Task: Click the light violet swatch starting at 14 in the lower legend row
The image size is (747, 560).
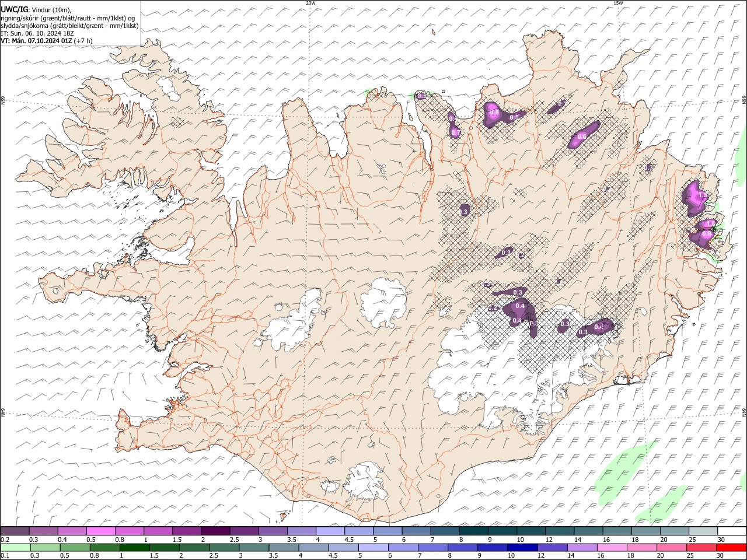Action: coord(581,547)
